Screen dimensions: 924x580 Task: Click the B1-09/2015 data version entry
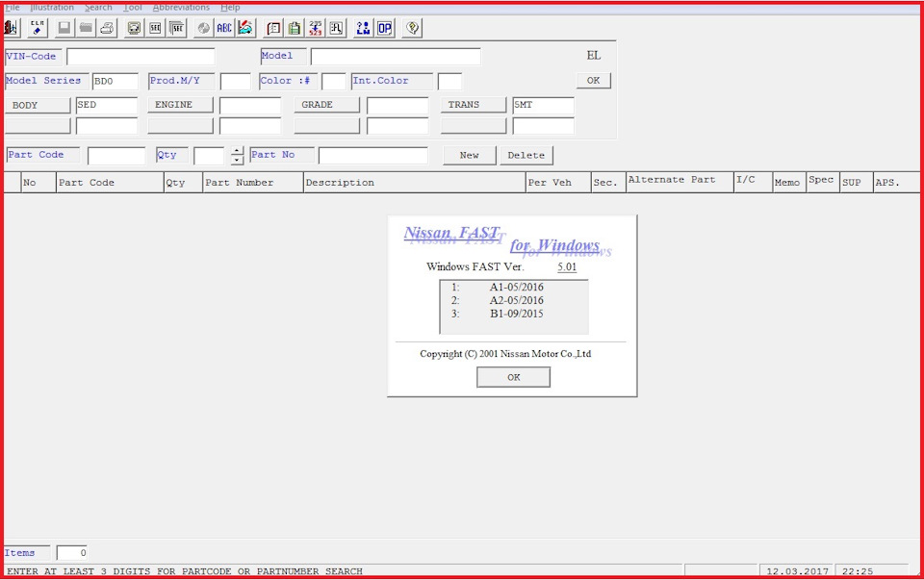pyautogui.click(x=516, y=314)
